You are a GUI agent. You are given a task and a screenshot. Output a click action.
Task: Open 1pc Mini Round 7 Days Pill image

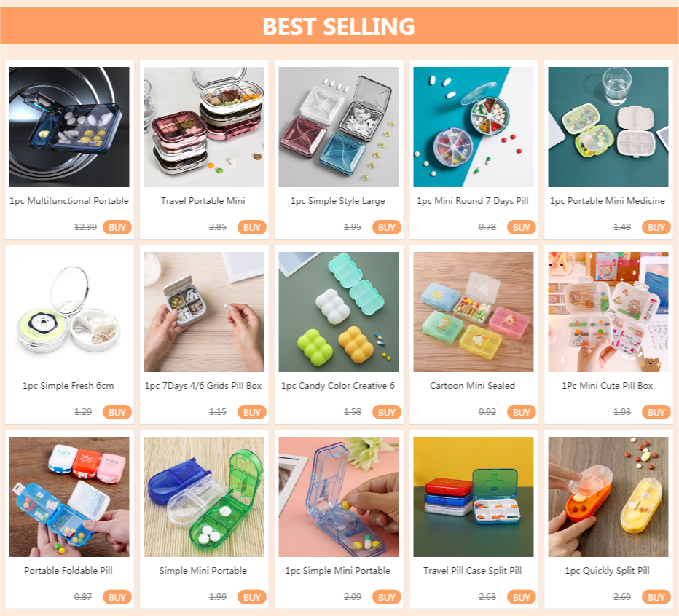click(x=474, y=127)
